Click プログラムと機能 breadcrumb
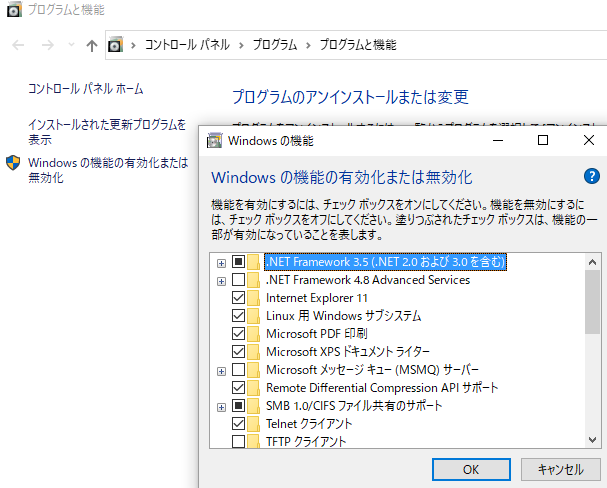Screen dimensions: 607x488 click(358, 45)
